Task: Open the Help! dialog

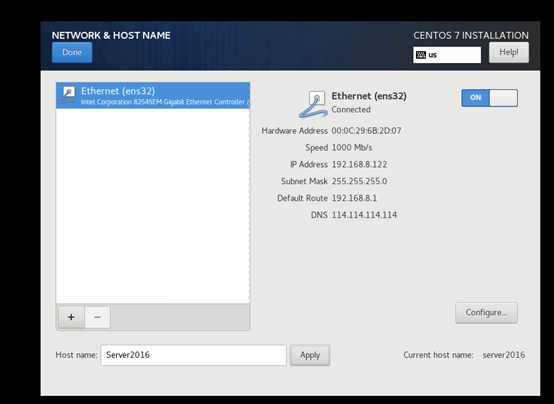Action: (509, 52)
